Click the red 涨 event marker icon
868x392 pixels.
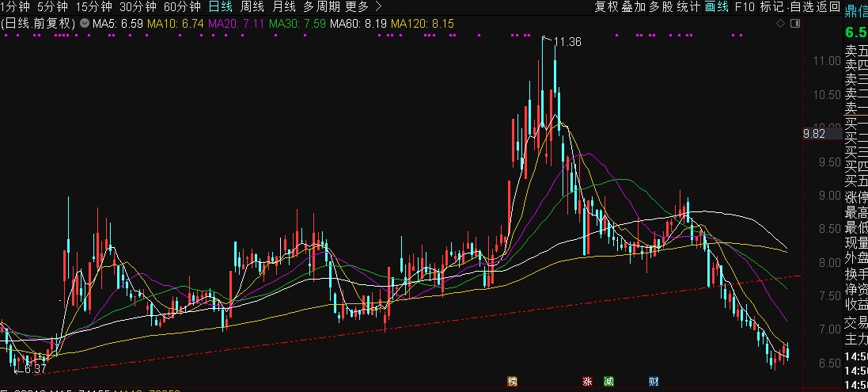point(587,382)
